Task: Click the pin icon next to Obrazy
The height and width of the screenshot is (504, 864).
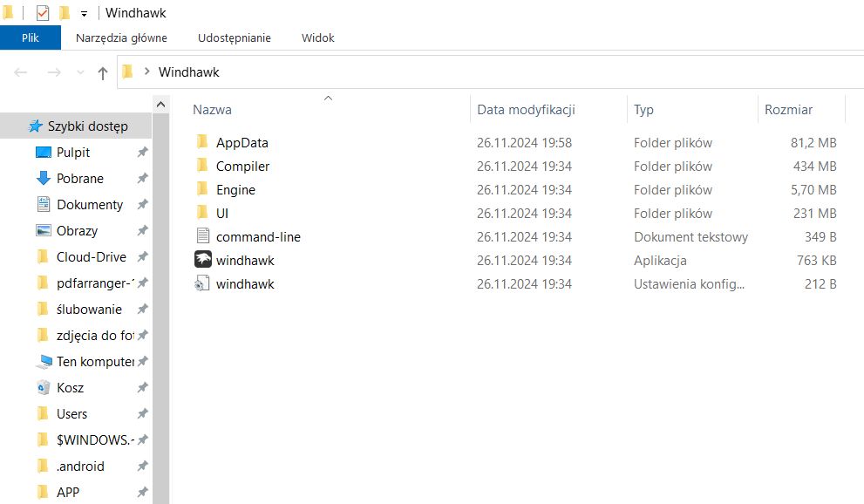Action: click(143, 230)
